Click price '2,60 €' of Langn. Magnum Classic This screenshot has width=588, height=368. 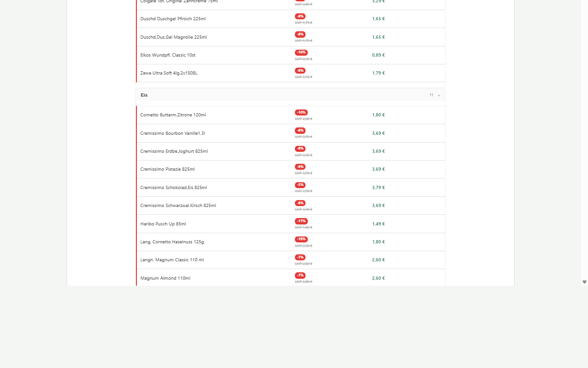tap(379, 260)
